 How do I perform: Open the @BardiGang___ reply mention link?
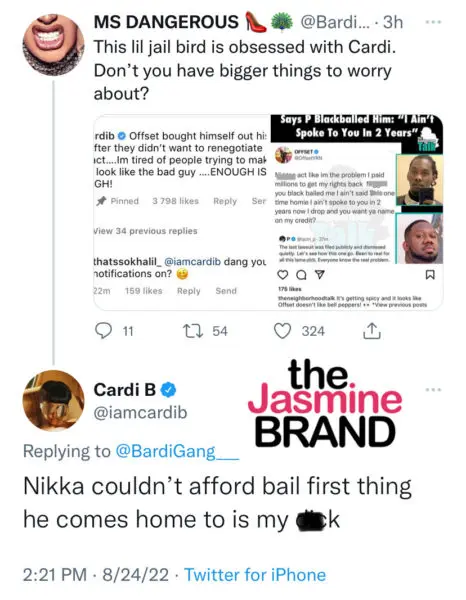[177, 451]
